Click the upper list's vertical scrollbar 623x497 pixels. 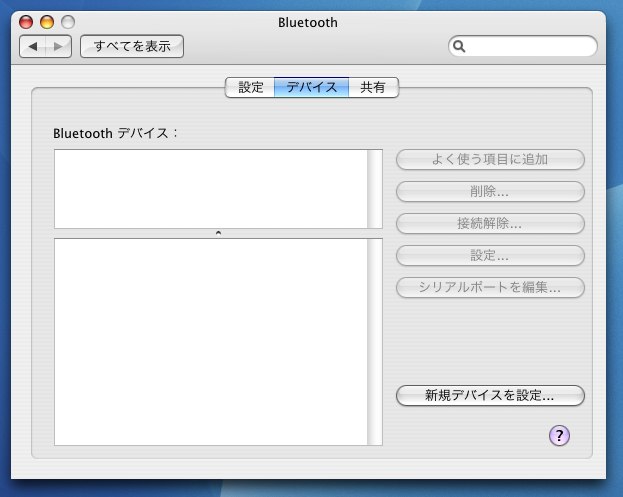pos(375,189)
